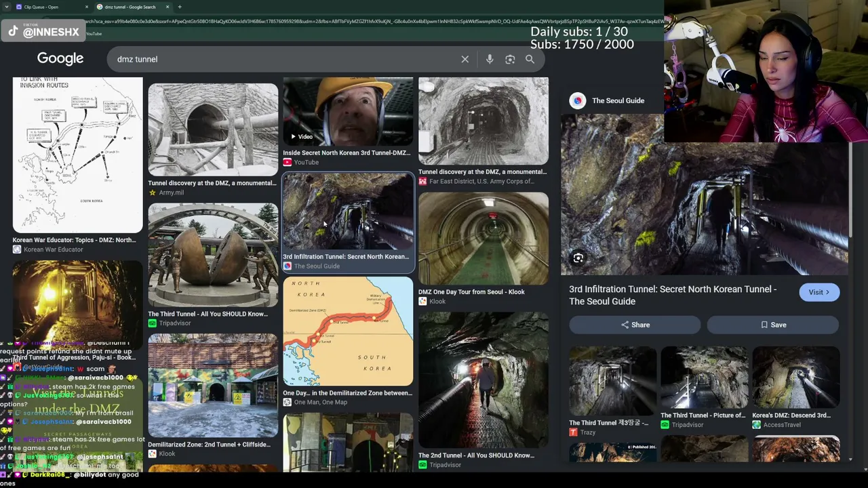Close the Clip Queue - Open tab
The height and width of the screenshot is (488, 868).
pyautogui.click(x=86, y=7)
